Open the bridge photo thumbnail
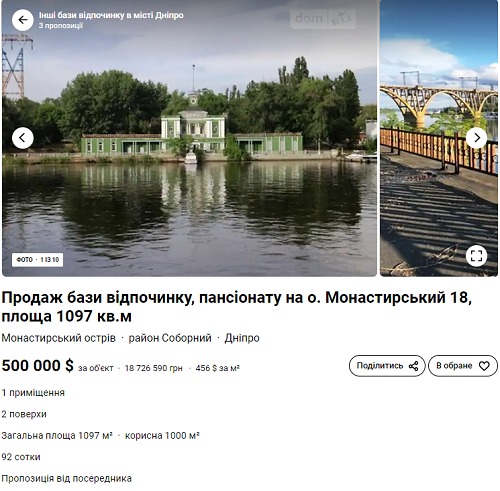Viewport: 500px width, 491px height. (439, 138)
